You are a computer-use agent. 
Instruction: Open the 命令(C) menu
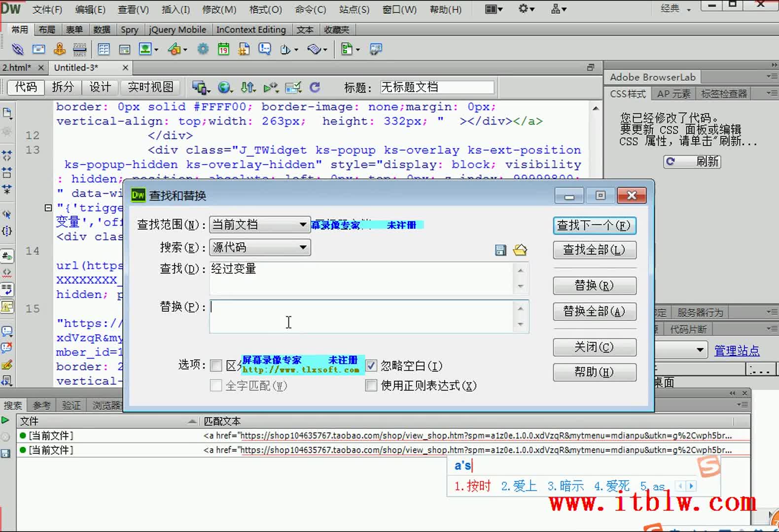tap(311, 9)
